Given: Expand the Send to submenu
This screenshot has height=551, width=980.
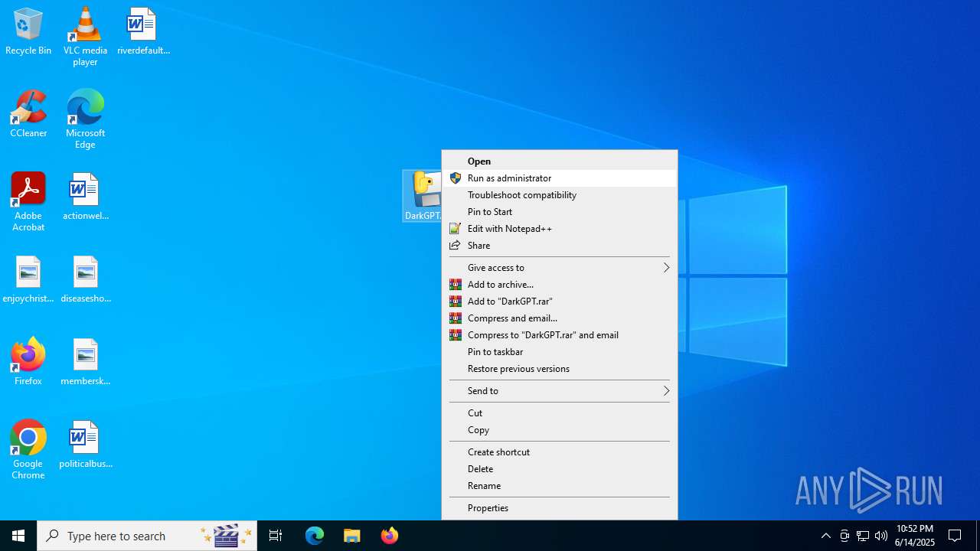Looking at the screenshot, I should click(x=559, y=390).
